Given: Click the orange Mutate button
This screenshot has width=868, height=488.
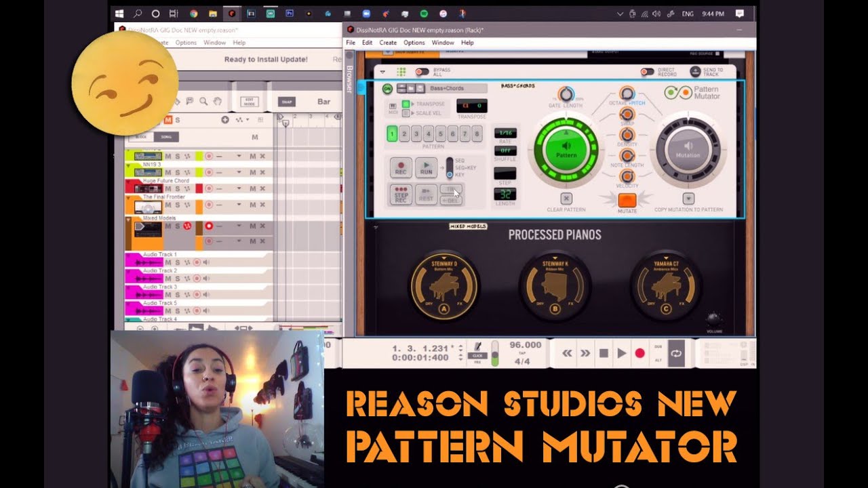Looking at the screenshot, I should (627, 200).
